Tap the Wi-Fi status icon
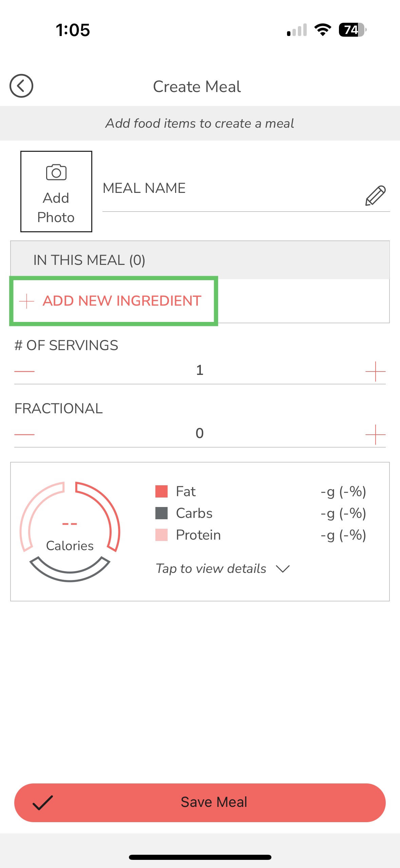 click(x=323, y=30)
